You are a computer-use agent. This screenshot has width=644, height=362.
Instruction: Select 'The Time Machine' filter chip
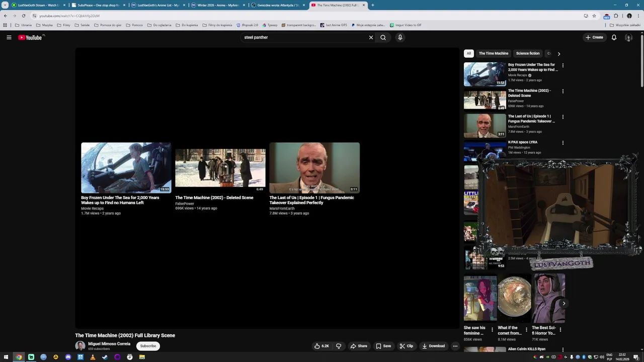494,53
